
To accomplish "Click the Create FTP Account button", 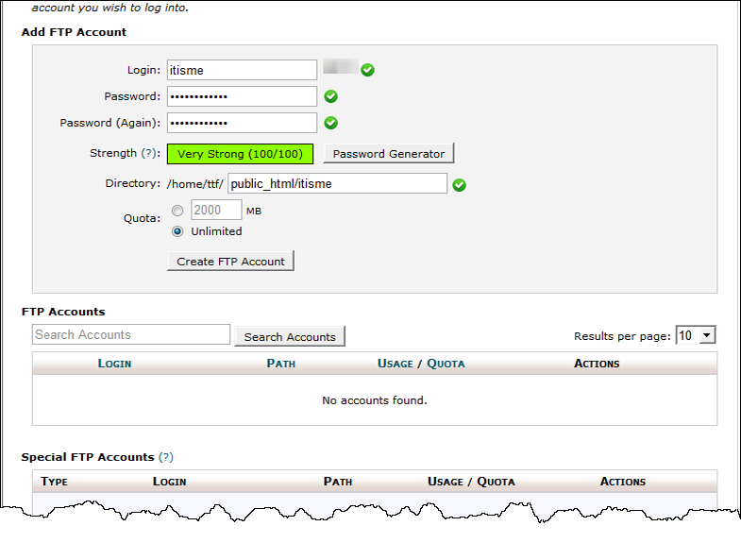I will pyautogui.click(x=230, y=262).
